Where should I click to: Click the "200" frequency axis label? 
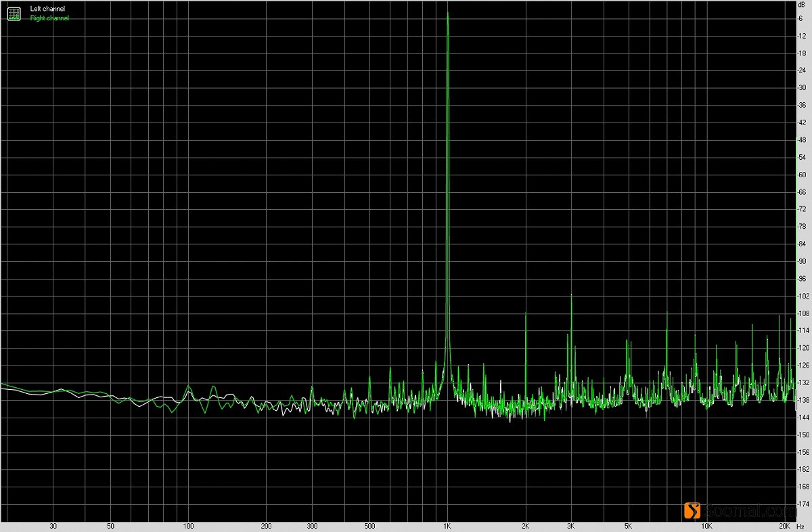(x=266, y=526)
